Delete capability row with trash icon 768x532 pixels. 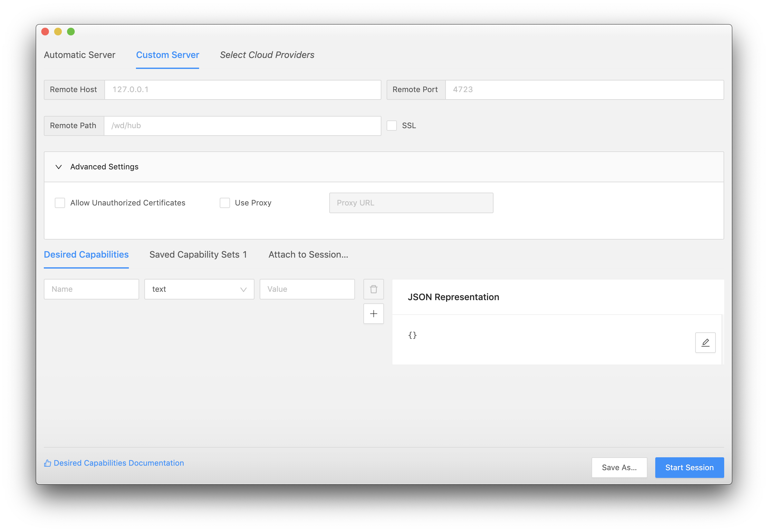pyautogui.click(x=373, y=289)
